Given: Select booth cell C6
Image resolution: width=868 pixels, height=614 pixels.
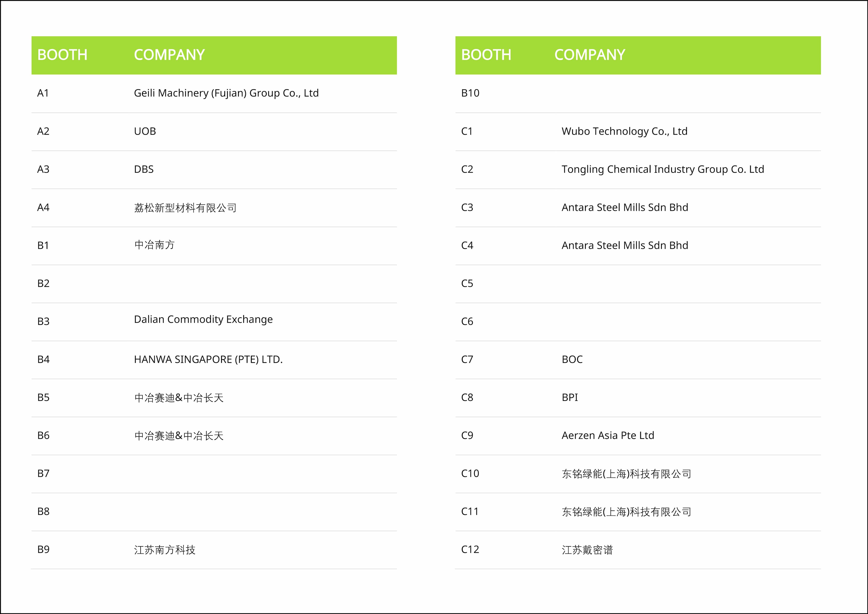Looking at the screenshot, I should [x=467, y=321].
